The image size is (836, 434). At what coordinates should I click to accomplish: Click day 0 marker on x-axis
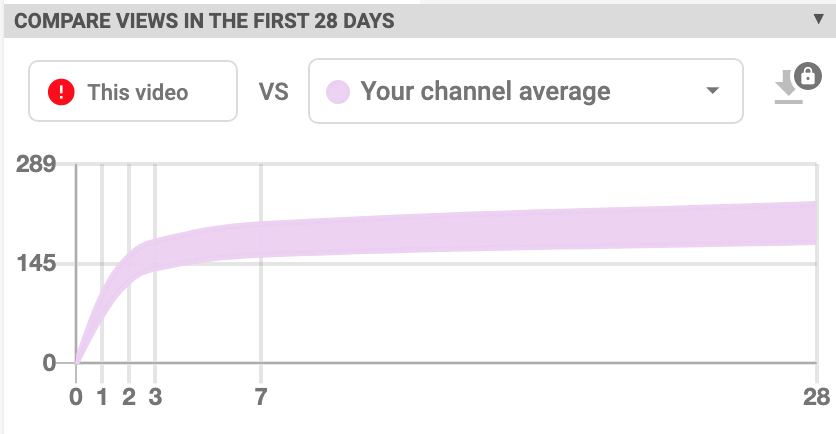76,397
